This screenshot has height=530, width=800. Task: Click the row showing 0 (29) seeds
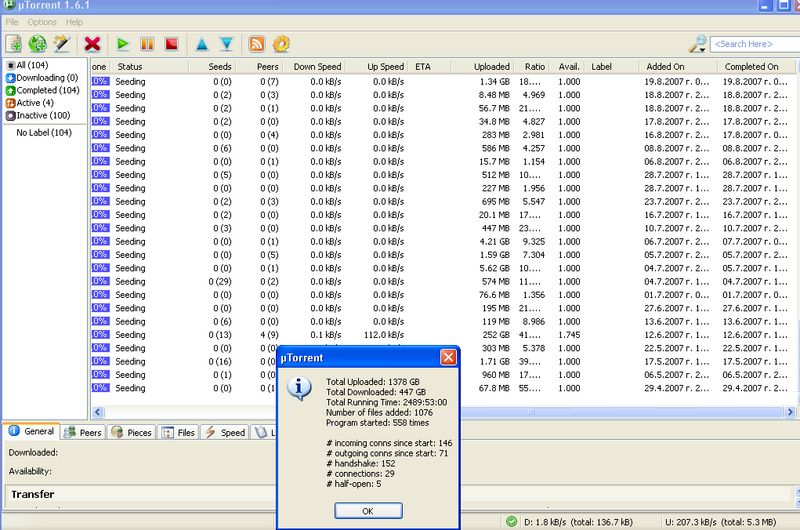[444, 282]
